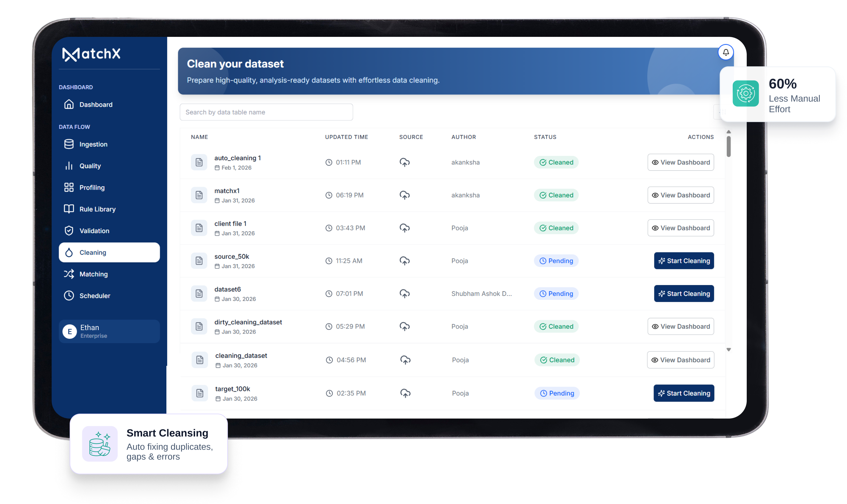This screenshot has height=504, width=847.
Task: Click the Profiling grid icon
Action: (69, 187)
